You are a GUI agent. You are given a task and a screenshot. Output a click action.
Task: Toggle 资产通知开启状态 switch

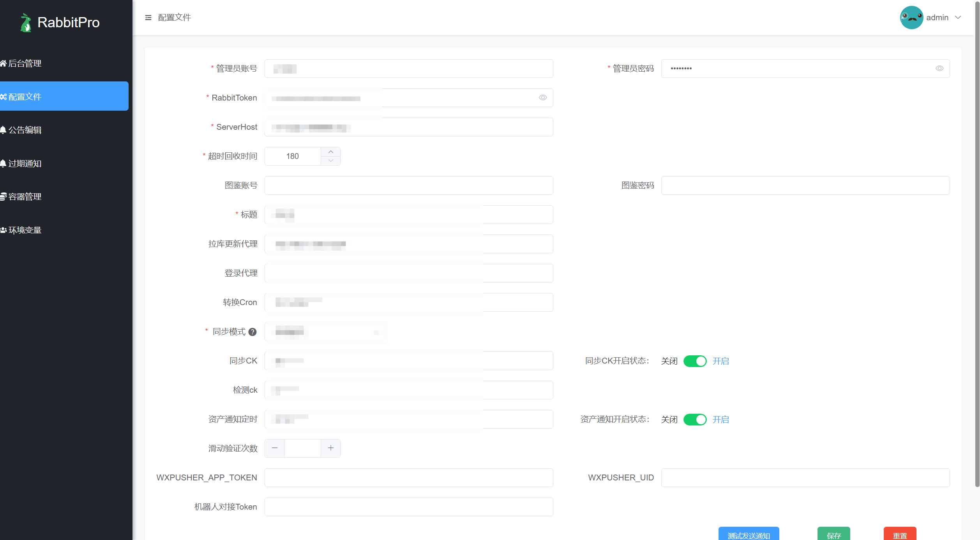click(x=695, y=420)
